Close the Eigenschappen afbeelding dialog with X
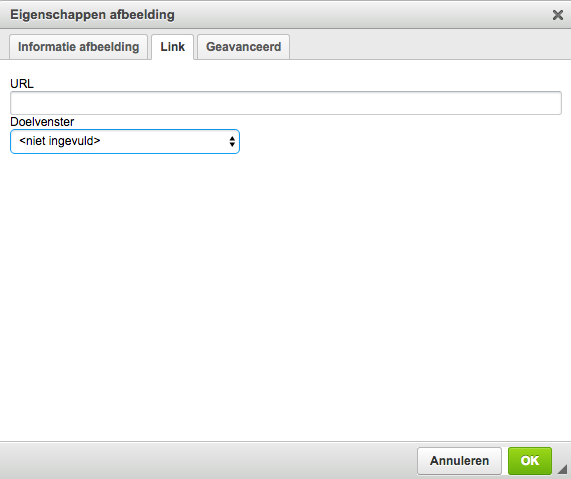The height and width of the screenshot is (479, 571). pos(558,15)
